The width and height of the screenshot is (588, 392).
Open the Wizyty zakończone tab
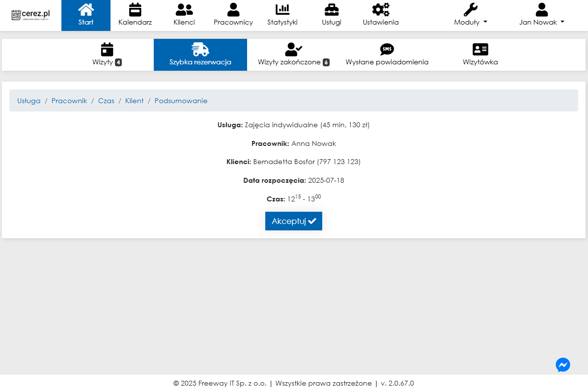(293, 55)
